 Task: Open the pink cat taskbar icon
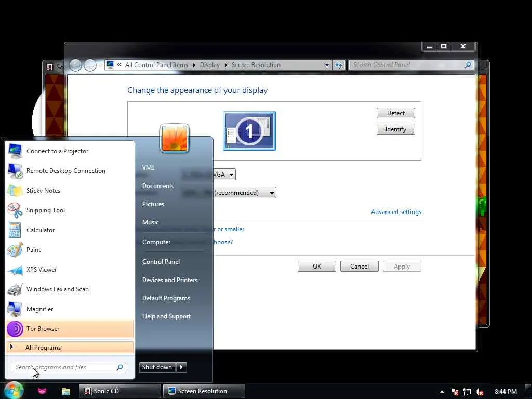click(x=42, y=391)
